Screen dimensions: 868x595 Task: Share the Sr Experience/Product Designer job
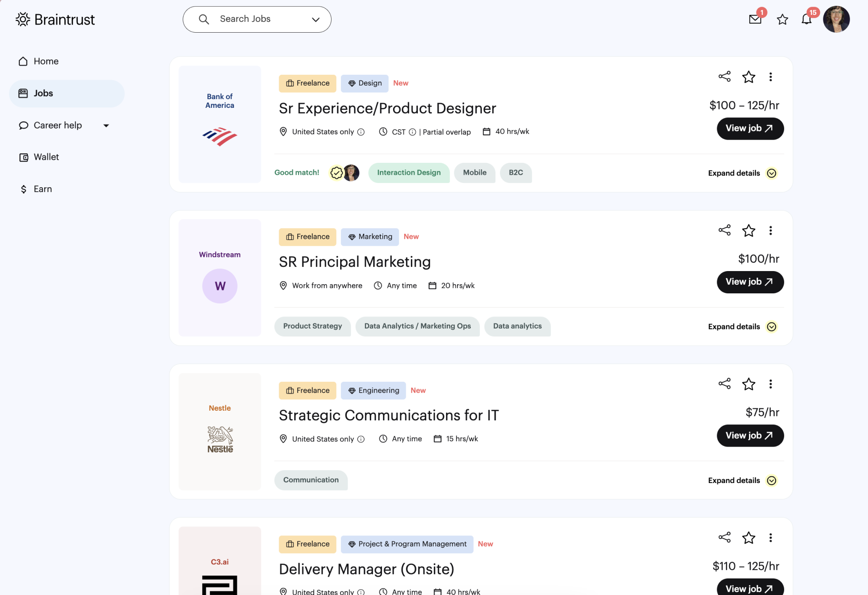(724, 76)
